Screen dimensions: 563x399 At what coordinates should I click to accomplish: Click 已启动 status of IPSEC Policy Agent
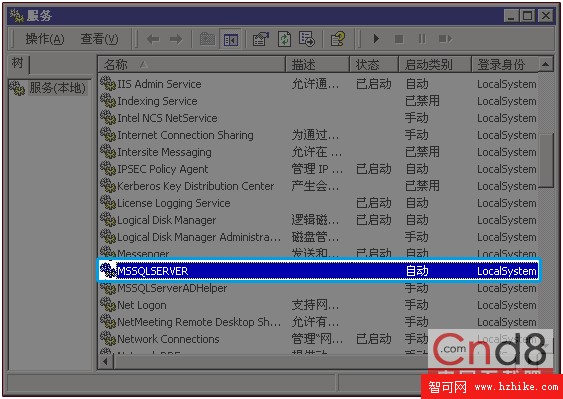(373, 169)
